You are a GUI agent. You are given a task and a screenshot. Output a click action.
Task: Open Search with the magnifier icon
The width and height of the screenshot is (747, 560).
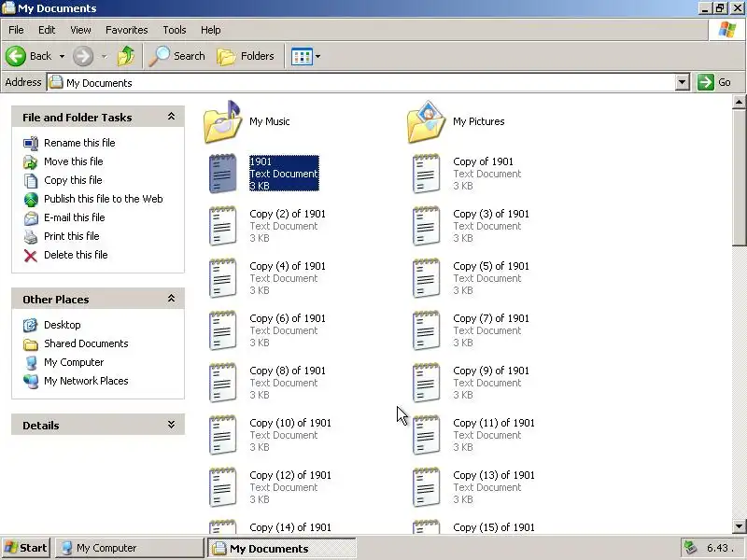click(x=159, y=56)
